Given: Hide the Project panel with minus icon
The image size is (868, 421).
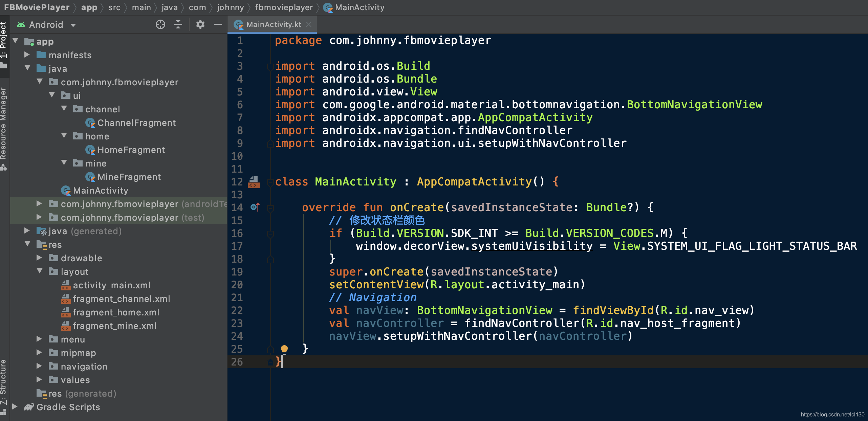Looking at the screenshot, I should (218, 24).
